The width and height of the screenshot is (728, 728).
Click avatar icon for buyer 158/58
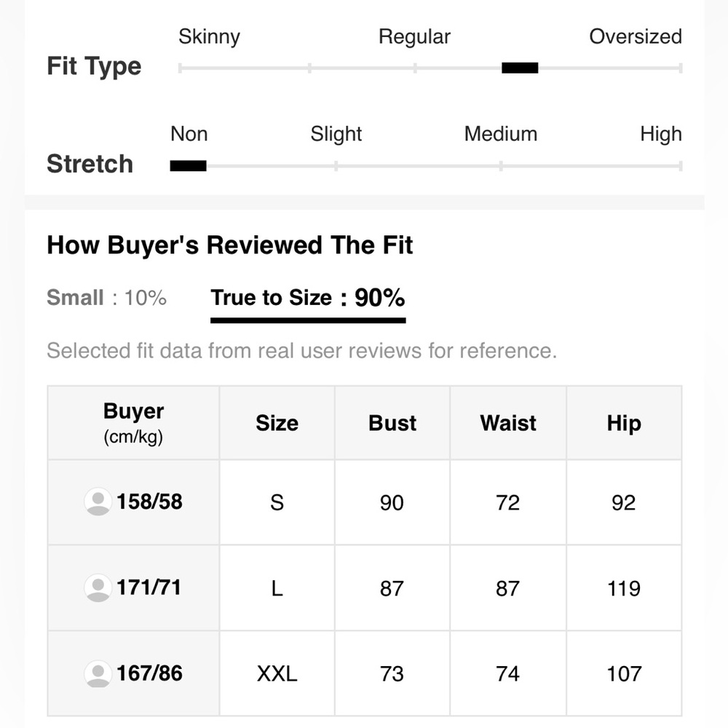pyautogui.click(x=98, y=502)
